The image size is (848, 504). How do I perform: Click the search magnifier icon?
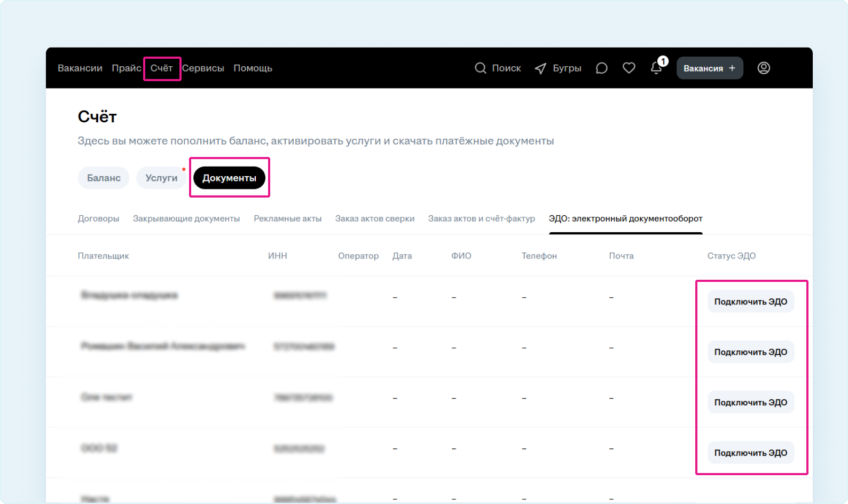pyautogui.click(x=481, y=68)
